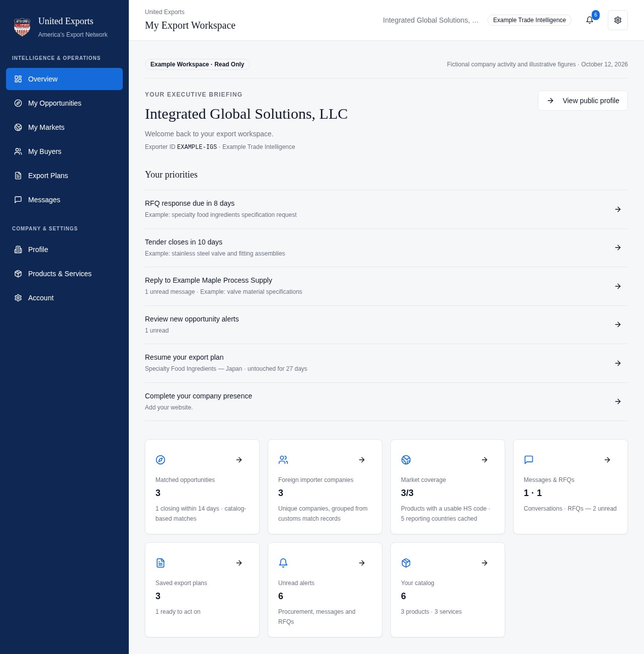This screenshot has height=654, width=644.
Task: Open Complete your company presence priority
Action: pos(386,401)
